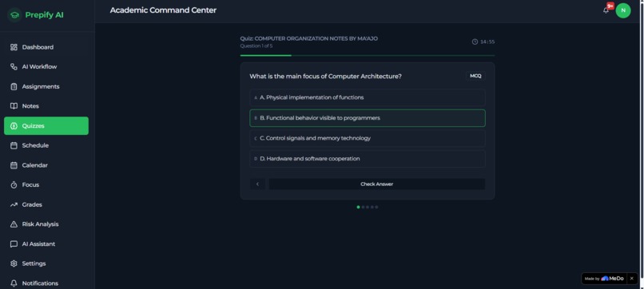This screenshot has height=289, width=644.
Task: Click the Grades trending-up icon
Action: point(14,205)
